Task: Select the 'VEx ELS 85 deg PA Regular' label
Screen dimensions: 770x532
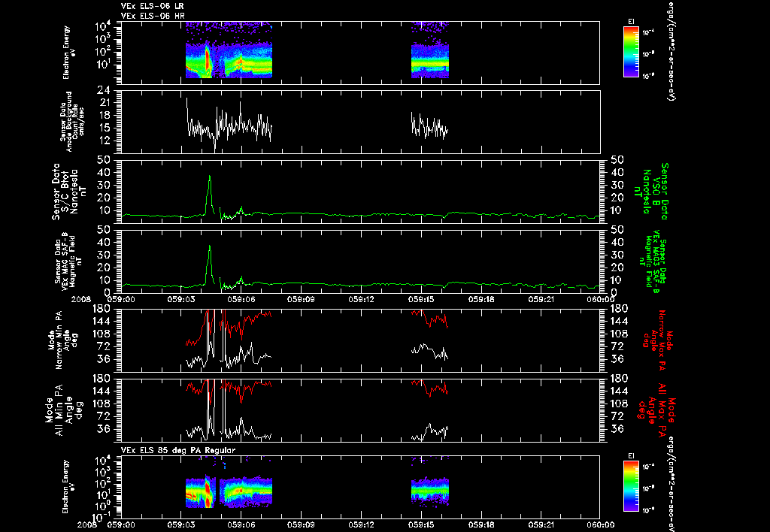Action: [178, 450]
